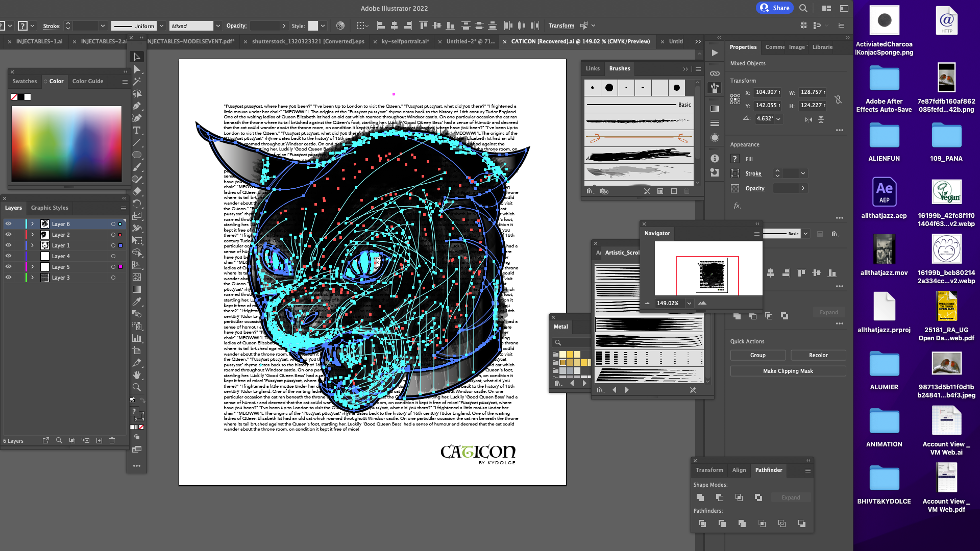Screen dimensions: 980x551
Task: Select the Eraser tool
Action: (x=136, y=191)
